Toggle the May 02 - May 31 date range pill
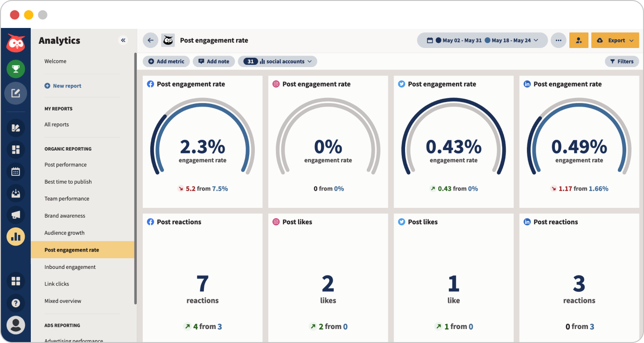This screenshot has height=343, width=644. (461, 40)
